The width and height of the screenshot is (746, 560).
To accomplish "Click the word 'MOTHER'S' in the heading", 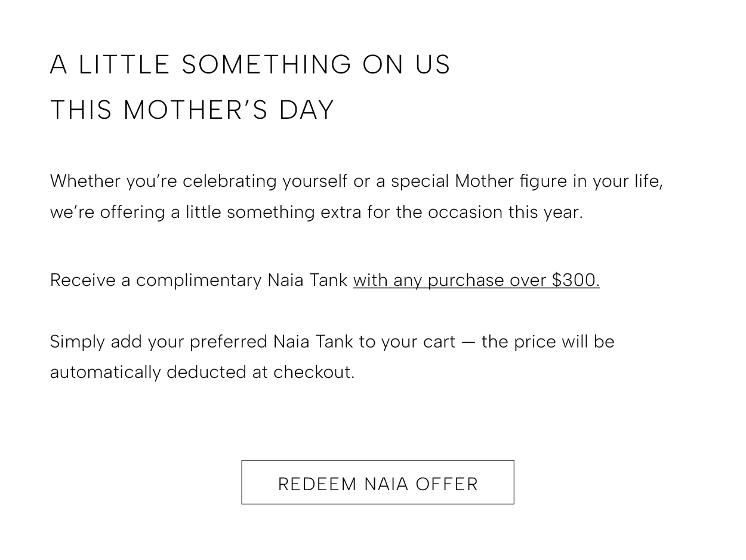I will click(x=196, y=110).
